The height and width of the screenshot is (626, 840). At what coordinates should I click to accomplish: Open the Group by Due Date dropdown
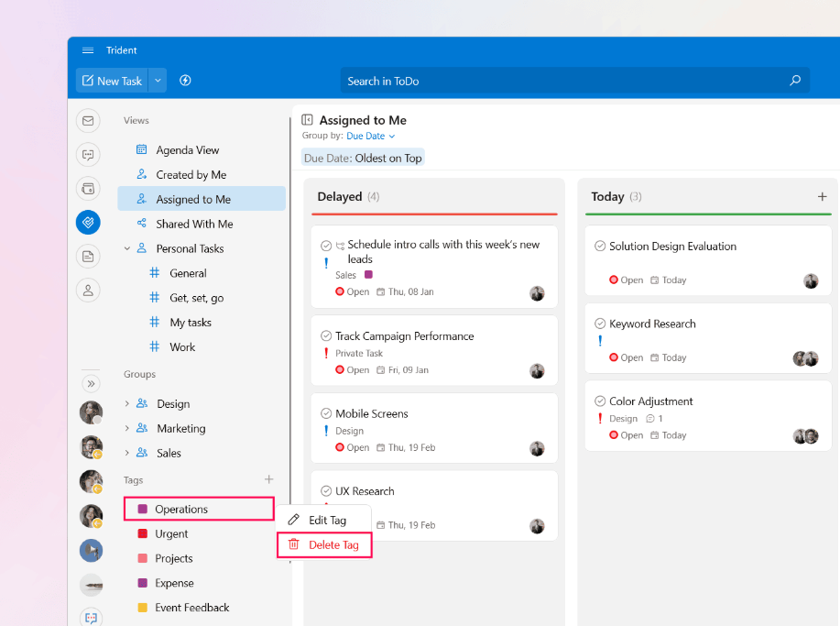[371, 137]
